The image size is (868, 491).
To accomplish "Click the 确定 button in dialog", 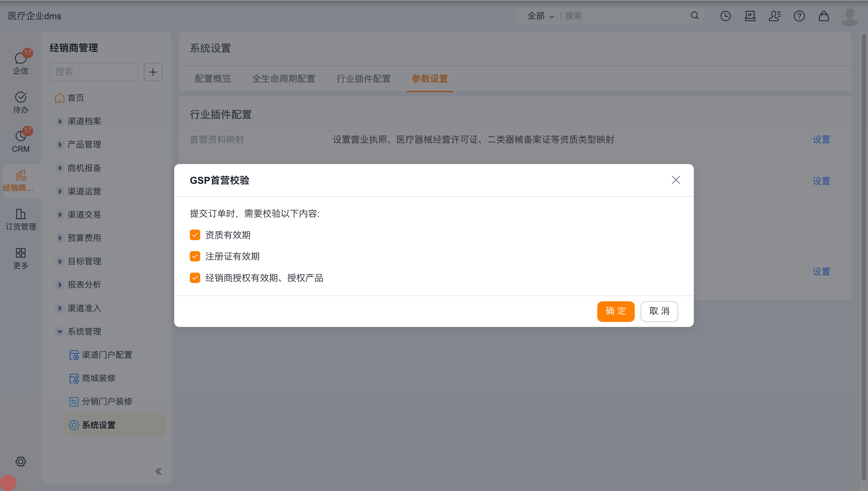I will pos(615,311).
